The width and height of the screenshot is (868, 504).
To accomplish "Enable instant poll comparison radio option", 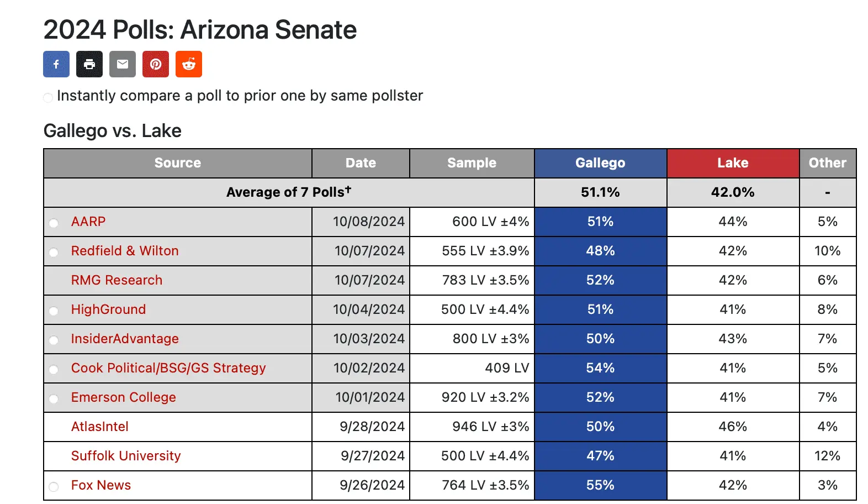I will pyautogui.click(x=48, y=98).
